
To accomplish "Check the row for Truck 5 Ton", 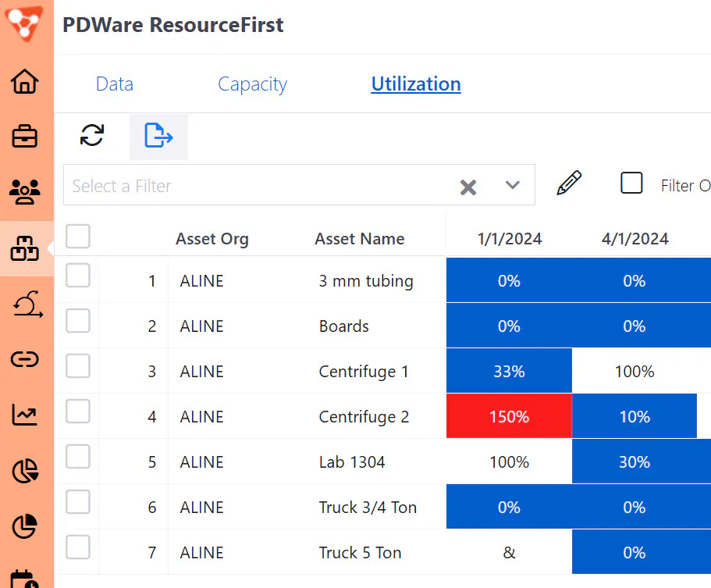I will pos(77,547).
